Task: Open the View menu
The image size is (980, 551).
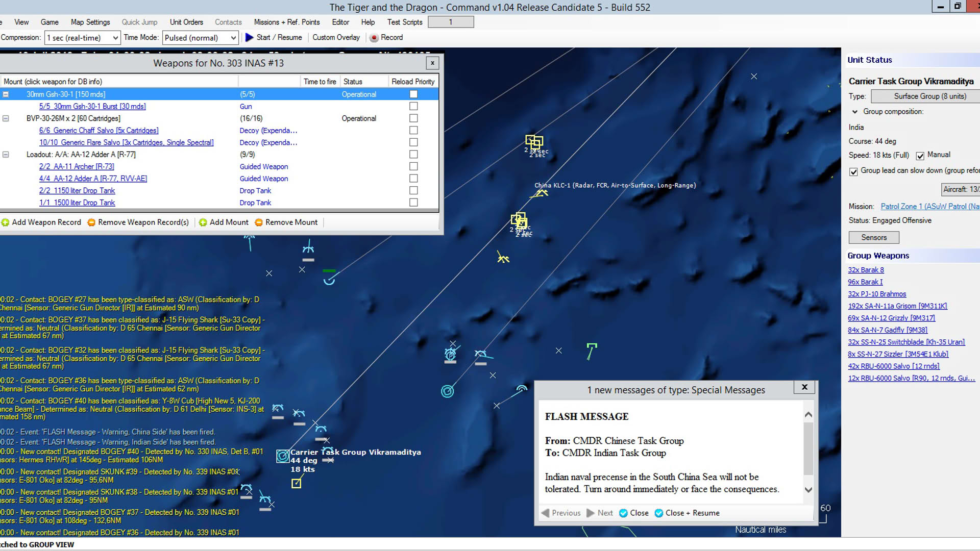Action: pyautogui.click(x=21, y=22)
